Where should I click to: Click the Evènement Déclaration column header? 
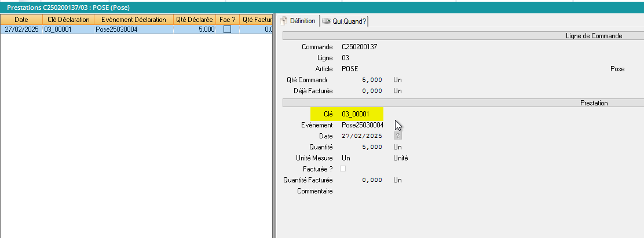(133, 20)
